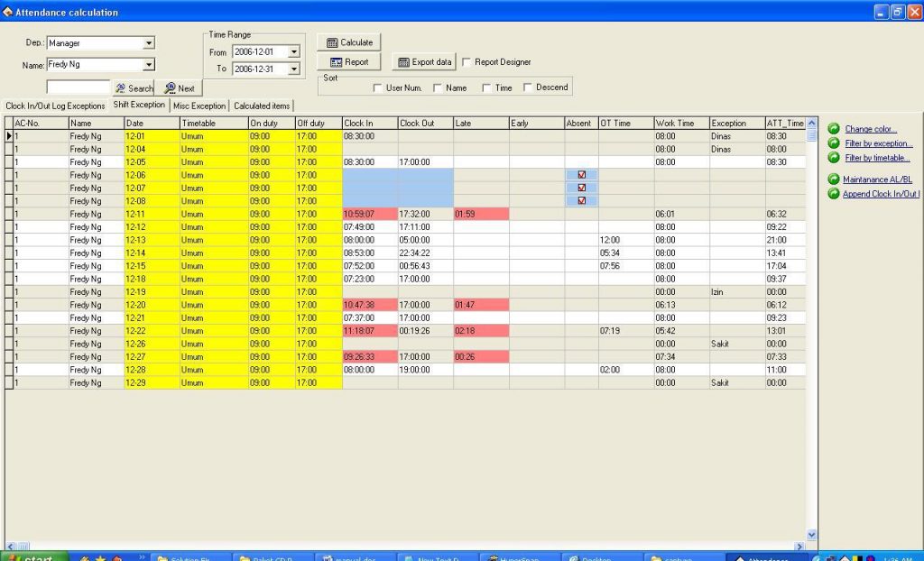Click the green icon beside Append Clock In/Out
The height and width of the screenshot is (561, 924).
coord(832,193)
